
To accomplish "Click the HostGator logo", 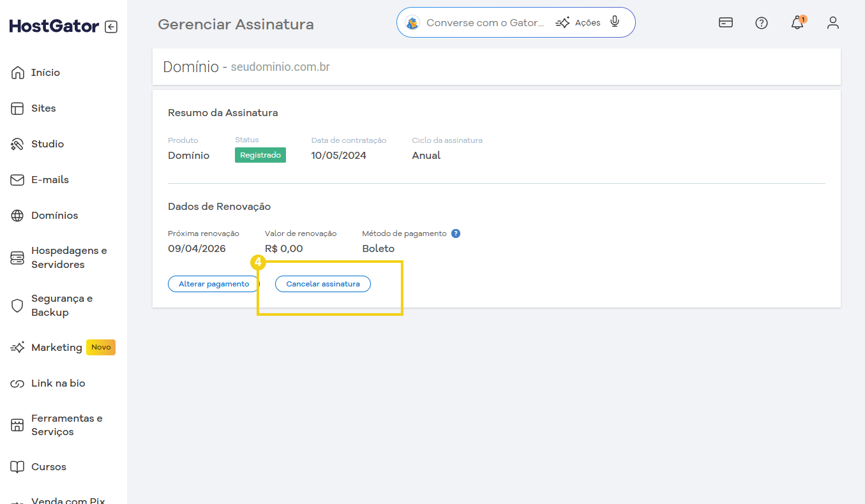I will click(x=54, y=26).
